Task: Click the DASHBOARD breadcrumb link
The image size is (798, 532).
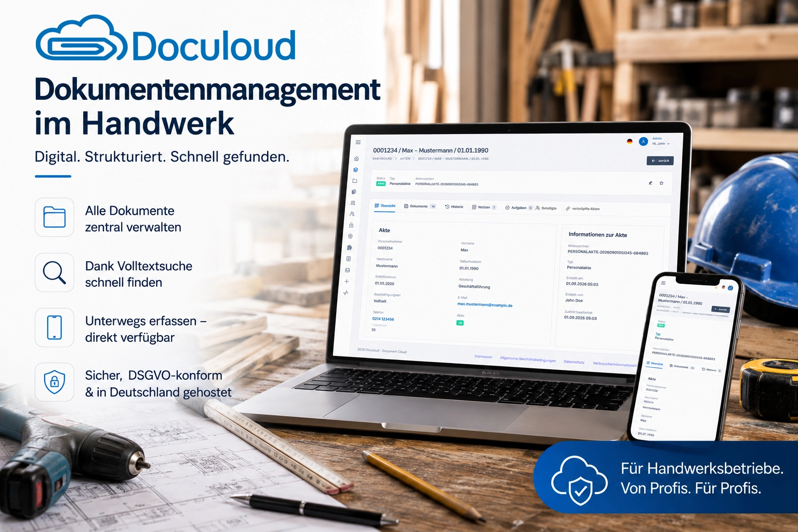Action: click(x=382, y=158)
